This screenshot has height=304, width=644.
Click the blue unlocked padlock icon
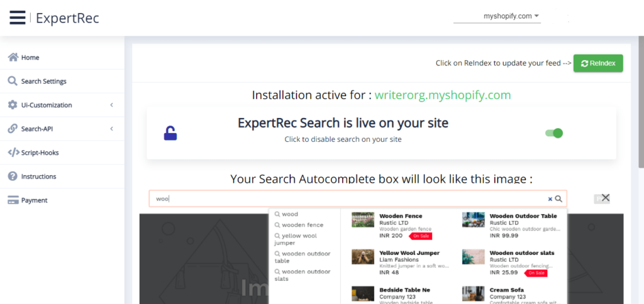click(x=170, y=133)
